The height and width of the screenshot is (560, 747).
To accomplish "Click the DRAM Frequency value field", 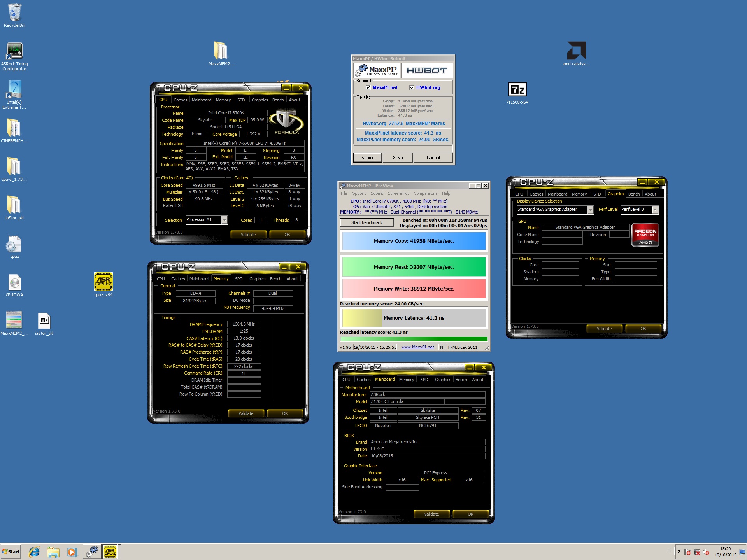I will tap(244, 324).
